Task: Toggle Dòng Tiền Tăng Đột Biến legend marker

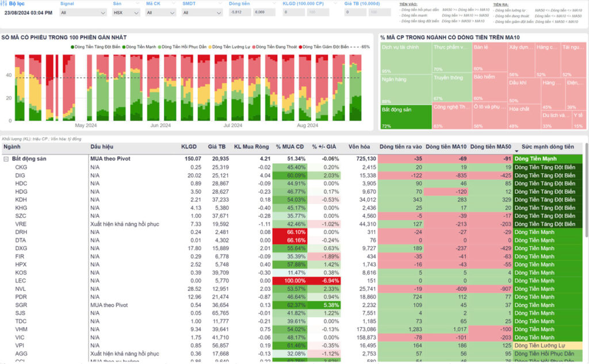Action: (73, 47)
